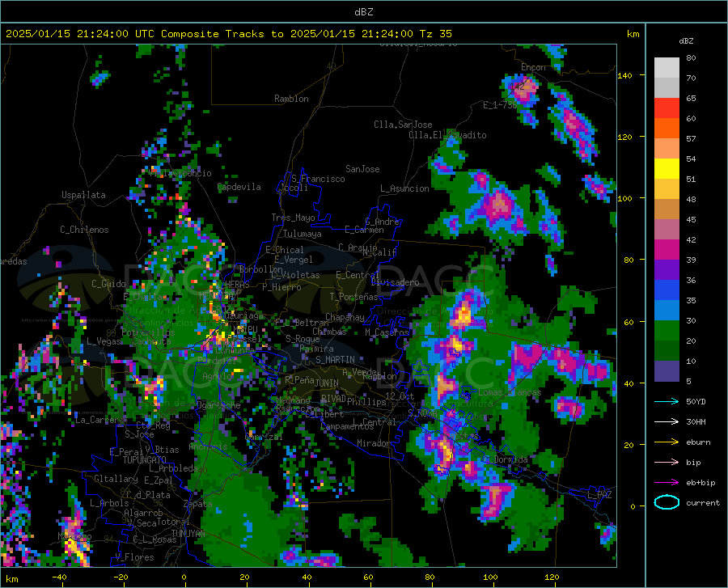This screenshot has width=728, height=588.
Task: Click the Mirador place label
Action: [x=373, y=443]
